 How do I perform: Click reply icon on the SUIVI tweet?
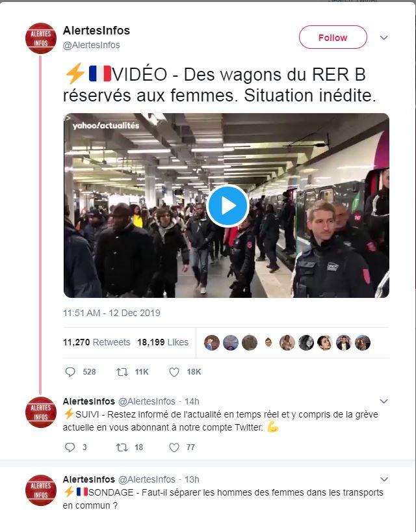pos(70,447)
